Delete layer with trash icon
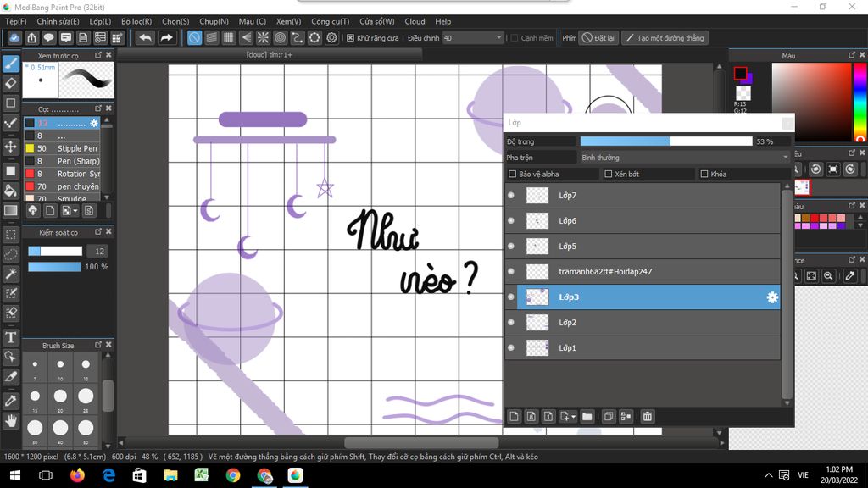This screenshot has width=868, height=488. point(647,416)
